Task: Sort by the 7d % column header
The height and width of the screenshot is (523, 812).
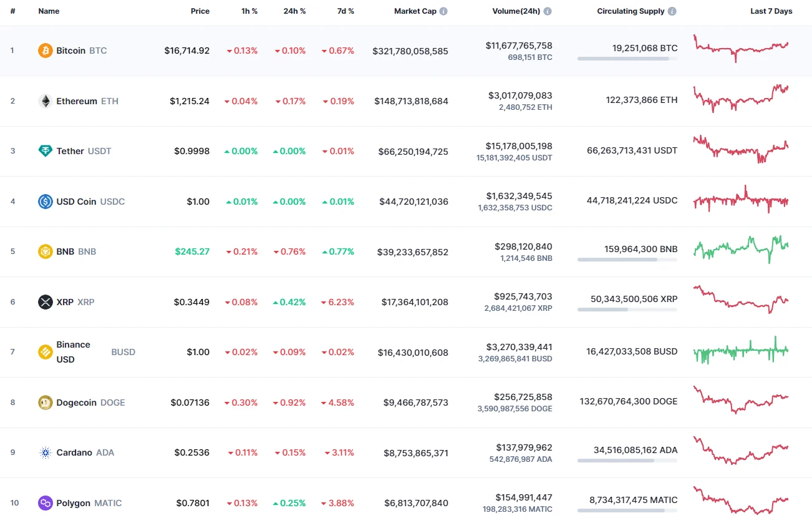Action: pos(346,11)
